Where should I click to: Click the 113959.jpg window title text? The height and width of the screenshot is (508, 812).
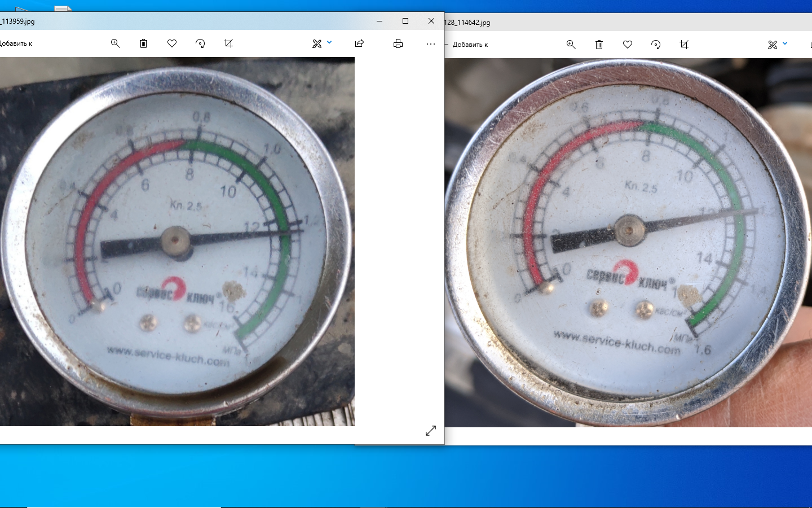(x=17, y=21)
